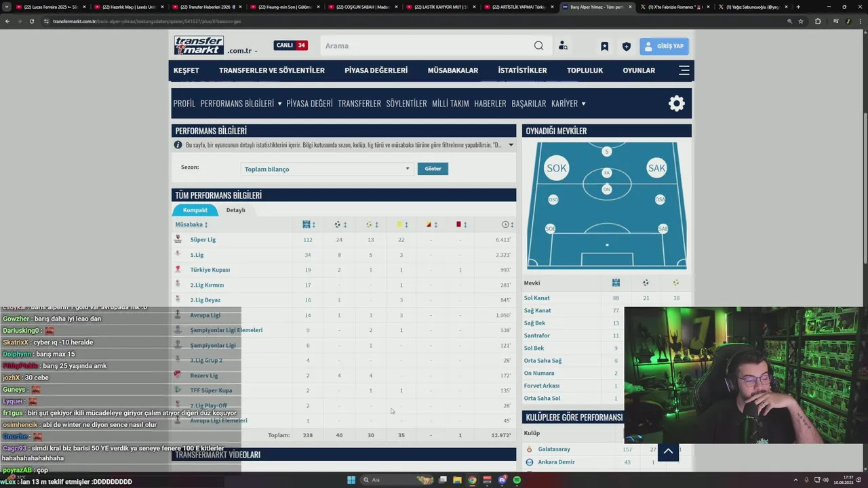Click the SOK position marker on pitch
868x488 pixels.
(x=557, y=168)
